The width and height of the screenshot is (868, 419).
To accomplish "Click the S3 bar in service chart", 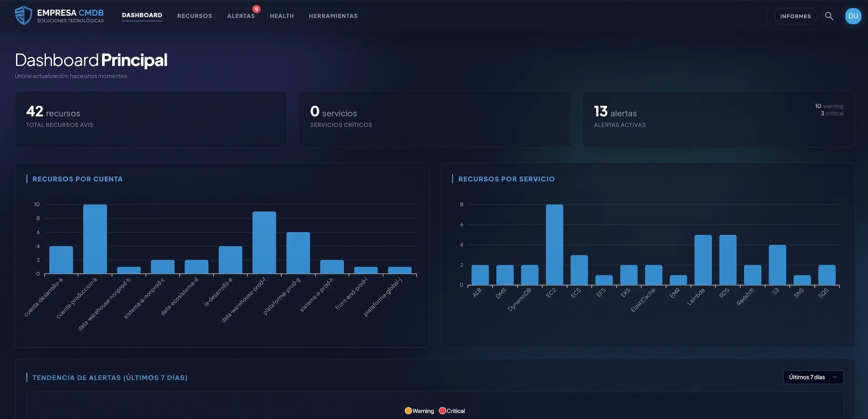I will (777, 265).
